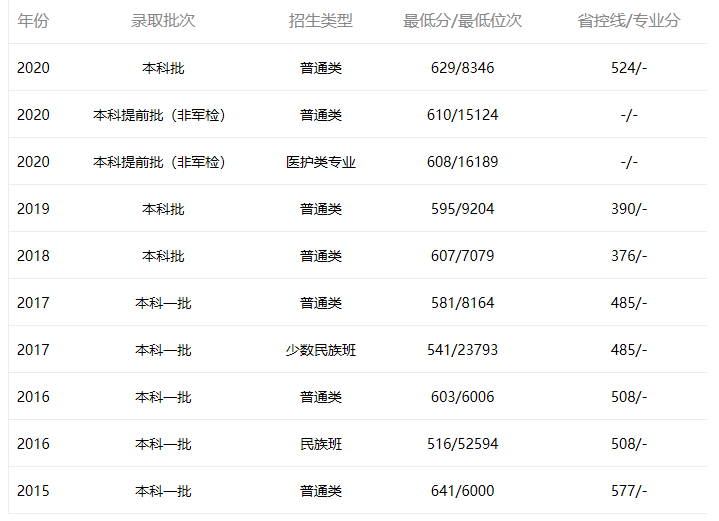Select the 民族班 cell in the 2016 row
The width and height of the screenshot is (719, 521).
(x=320, y=444)
